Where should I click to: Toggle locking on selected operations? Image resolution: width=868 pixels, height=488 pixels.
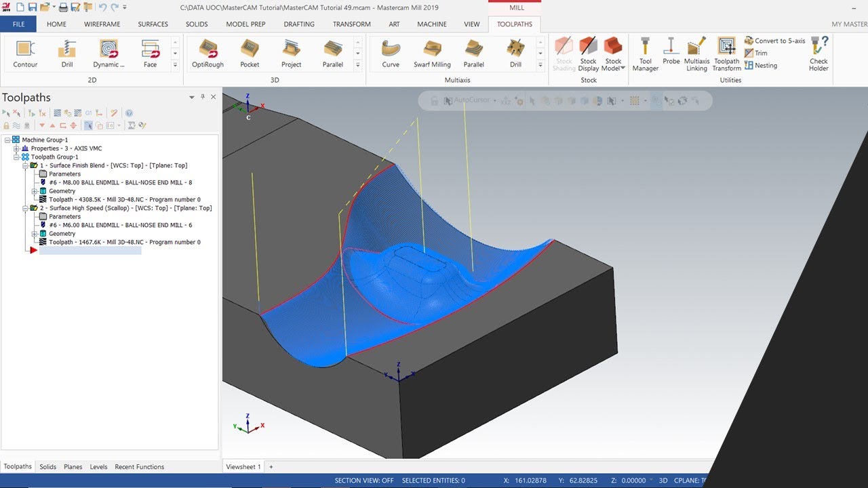6,125
